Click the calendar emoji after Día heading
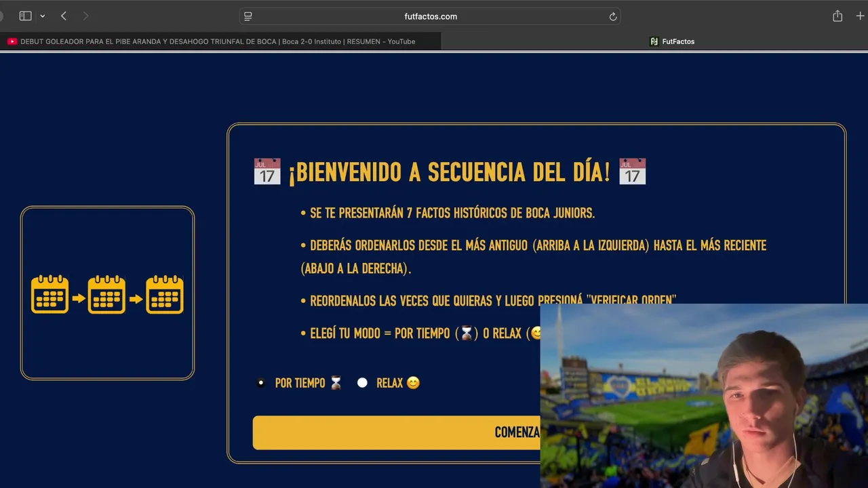Screen dimensions: 868x488 [632, 171]
